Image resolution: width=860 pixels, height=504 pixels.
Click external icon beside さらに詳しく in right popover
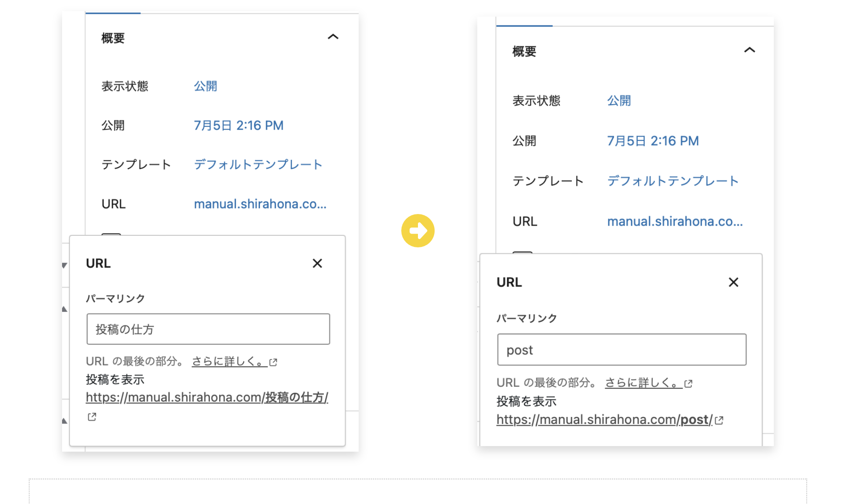pos(689,384)
